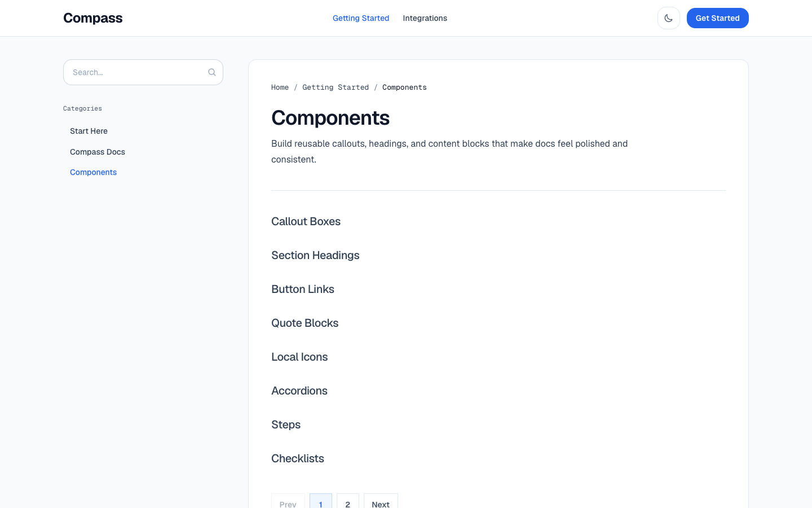
Task: Click the Next pagination button
Action: pos(381,501)
